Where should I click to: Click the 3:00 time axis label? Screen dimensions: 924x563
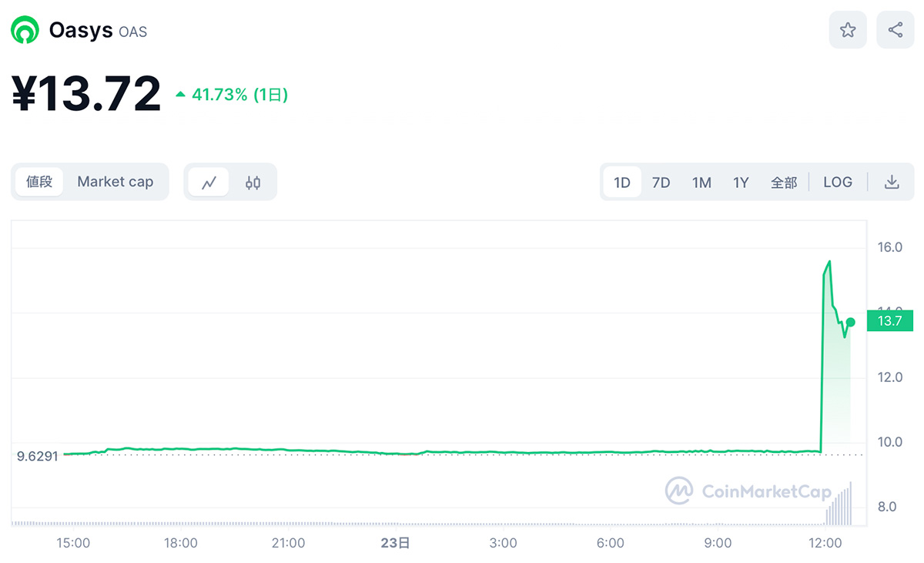[x=503, y=543]
